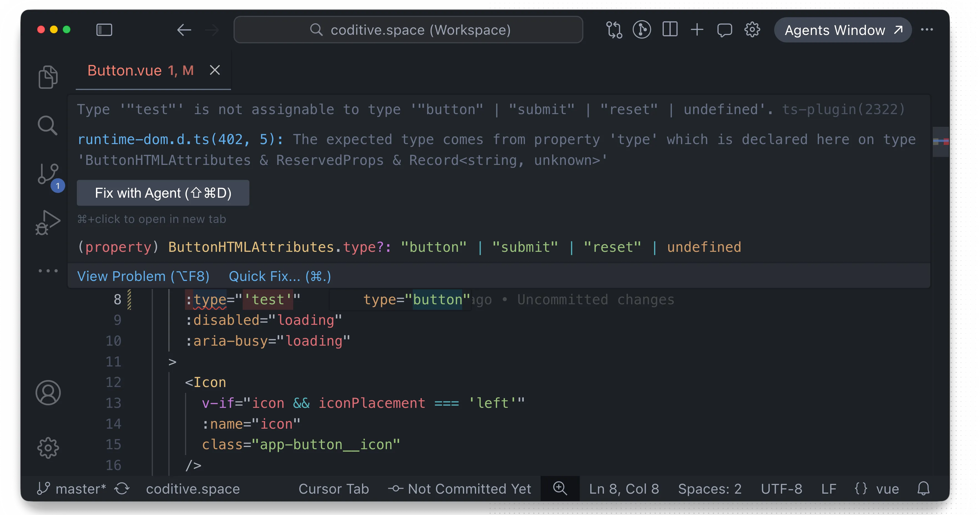Change indentation via Spaces: 2
Screen dimensions: 980x515
coord(710,489)
